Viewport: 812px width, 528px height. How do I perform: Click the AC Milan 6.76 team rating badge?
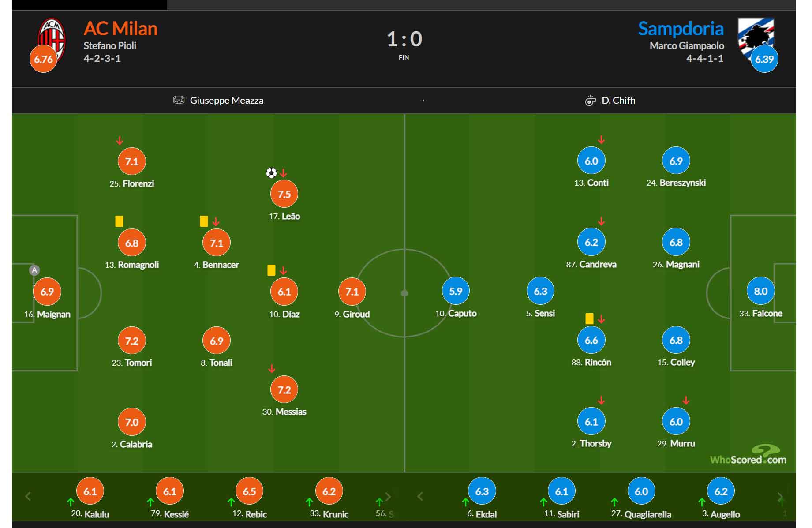pyautogui.click(x=43, y=59)
